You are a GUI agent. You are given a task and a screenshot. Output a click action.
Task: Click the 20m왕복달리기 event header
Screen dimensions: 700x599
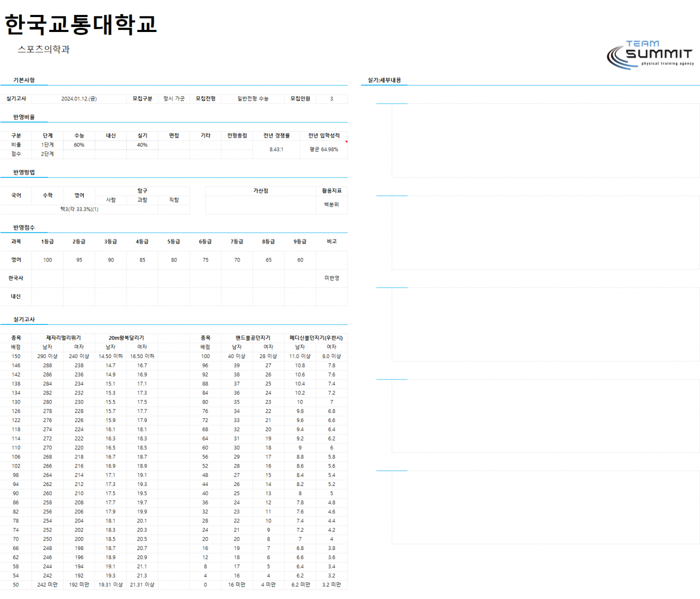[x=126, y=338]
